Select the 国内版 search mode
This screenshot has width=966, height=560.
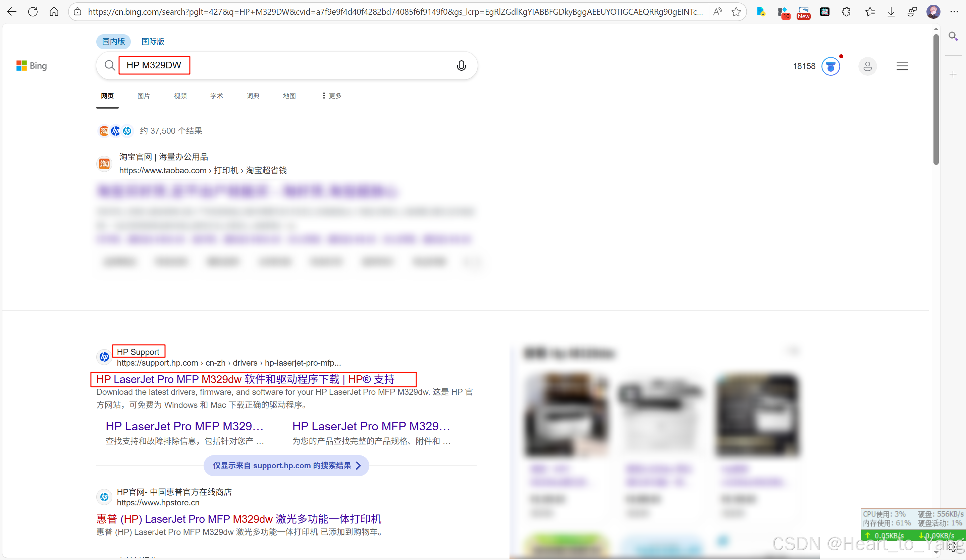(113, 41)
